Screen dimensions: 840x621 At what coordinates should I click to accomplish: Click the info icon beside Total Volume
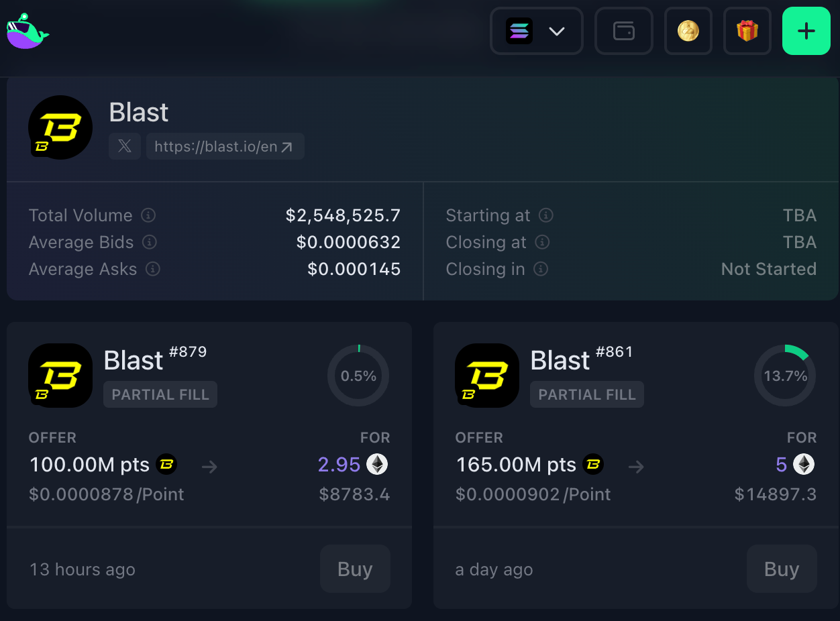tap(148, 215)
